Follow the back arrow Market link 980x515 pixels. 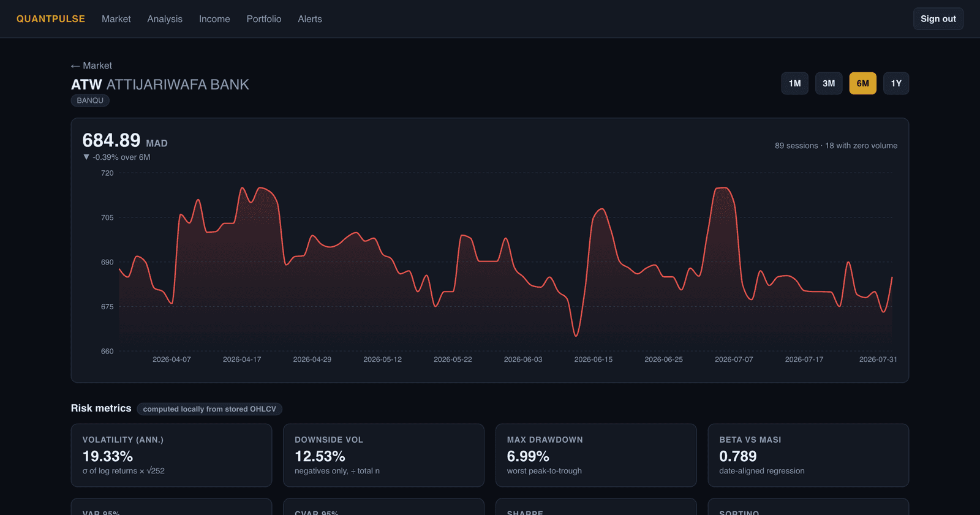[x=91, y=66]
